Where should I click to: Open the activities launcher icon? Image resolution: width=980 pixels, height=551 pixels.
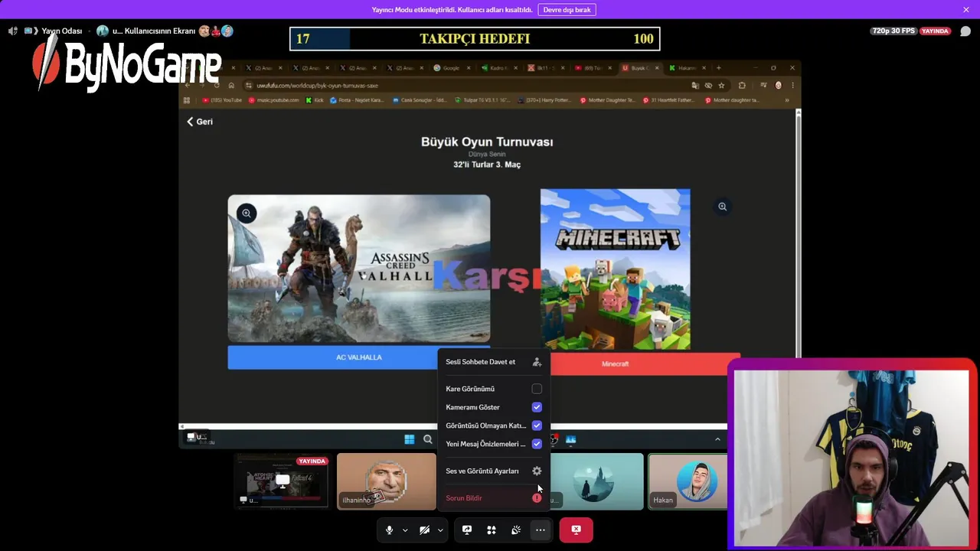492,530
